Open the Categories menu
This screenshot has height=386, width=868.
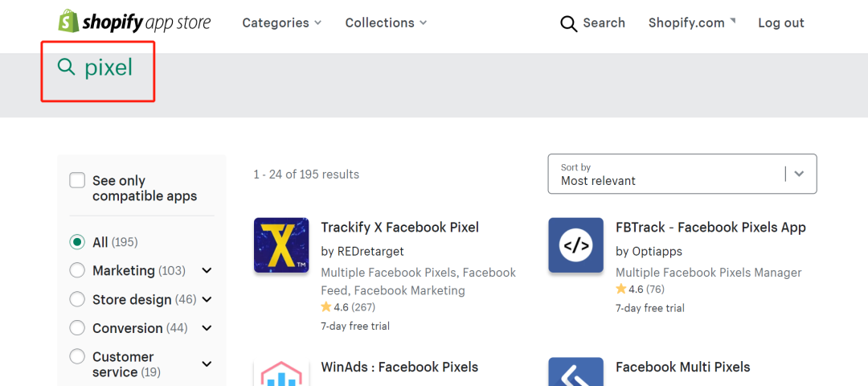point(281,23)
